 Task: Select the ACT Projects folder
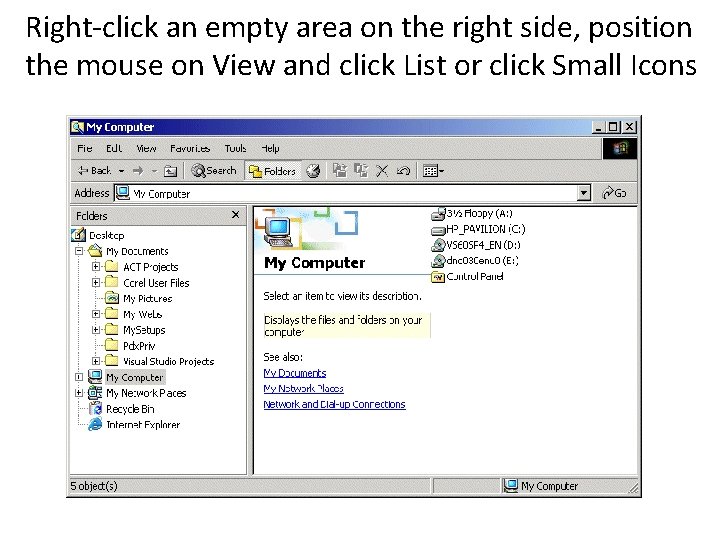(x=151, y=267)
